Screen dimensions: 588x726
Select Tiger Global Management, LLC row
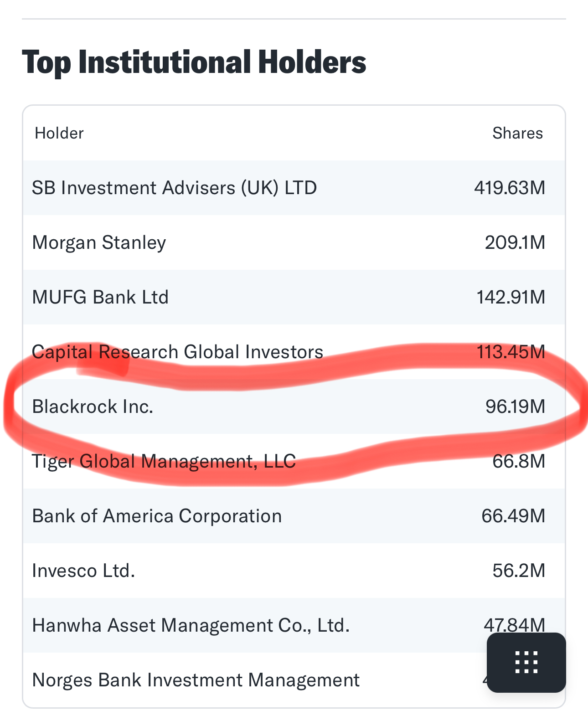(294, 461)
